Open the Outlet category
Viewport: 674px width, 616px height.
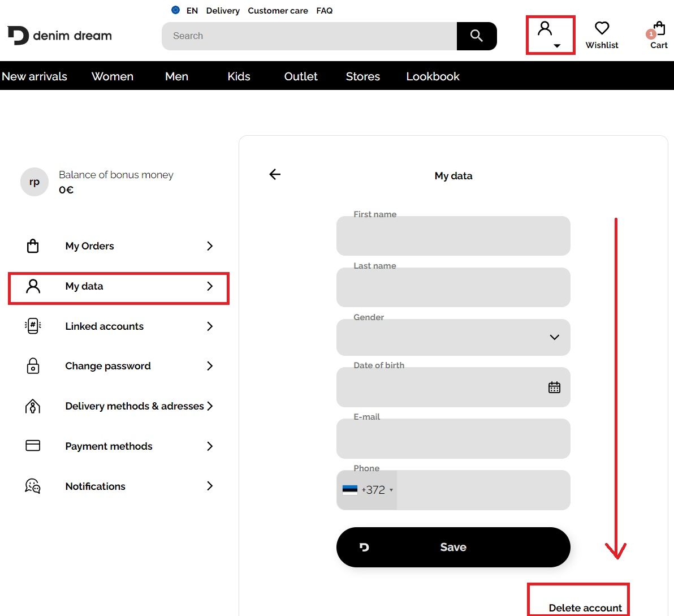pos(301,76)
